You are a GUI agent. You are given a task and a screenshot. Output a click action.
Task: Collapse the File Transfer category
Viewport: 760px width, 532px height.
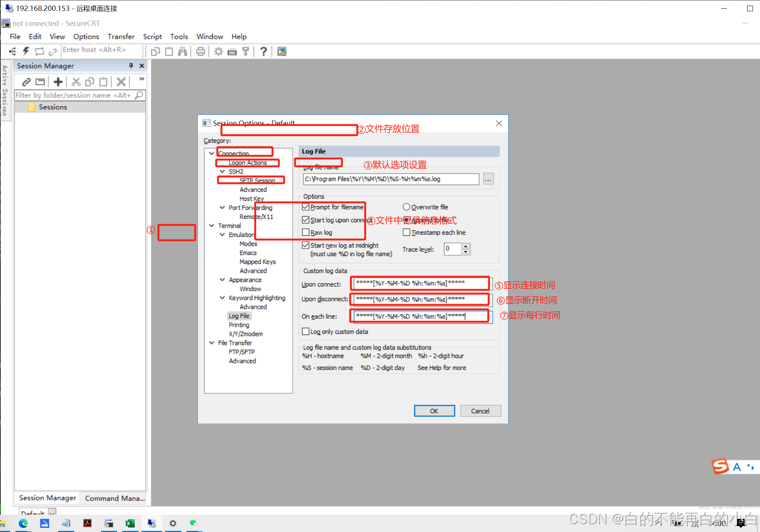(x=212, y=343)
